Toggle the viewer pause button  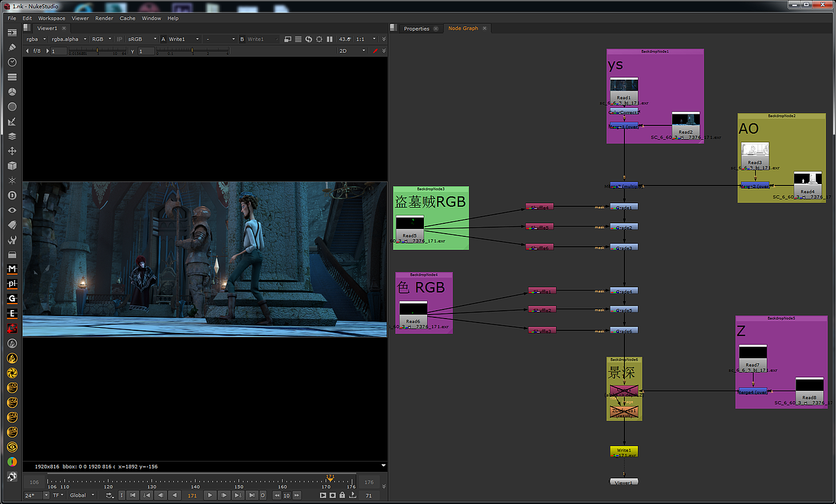[329, 39]
